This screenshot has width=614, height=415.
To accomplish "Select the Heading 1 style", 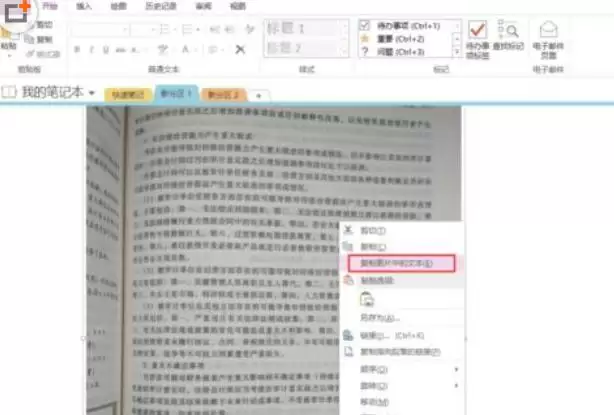I will tap(303, 29).
